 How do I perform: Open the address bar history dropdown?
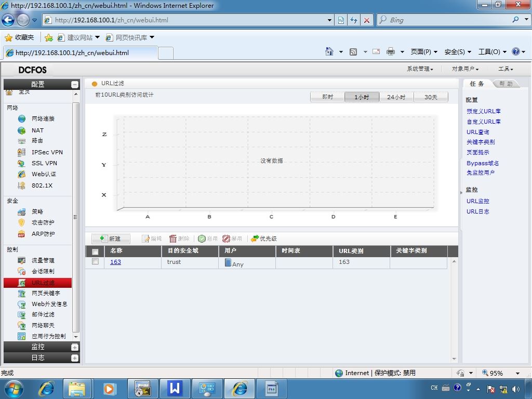329,20
